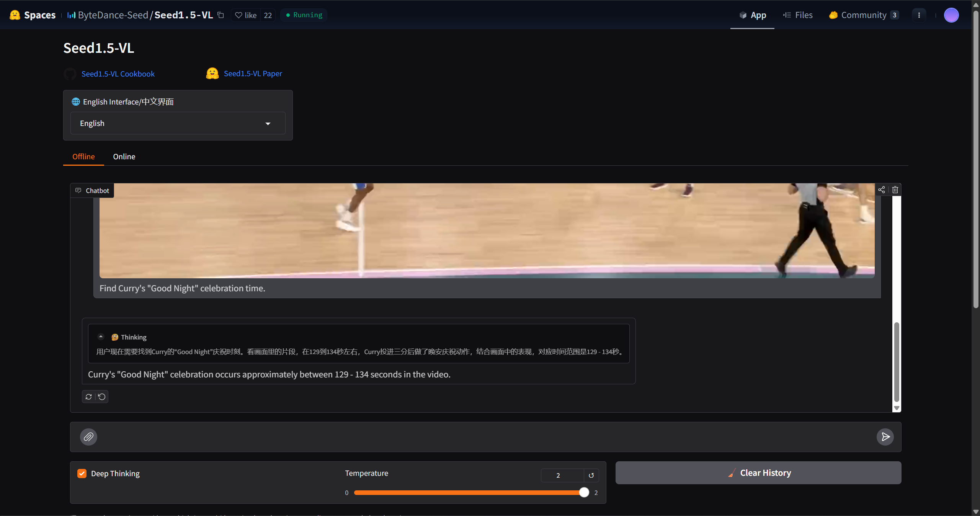Open the three-dot options menu
980x516 pixels.
click(x=919, y=15)
